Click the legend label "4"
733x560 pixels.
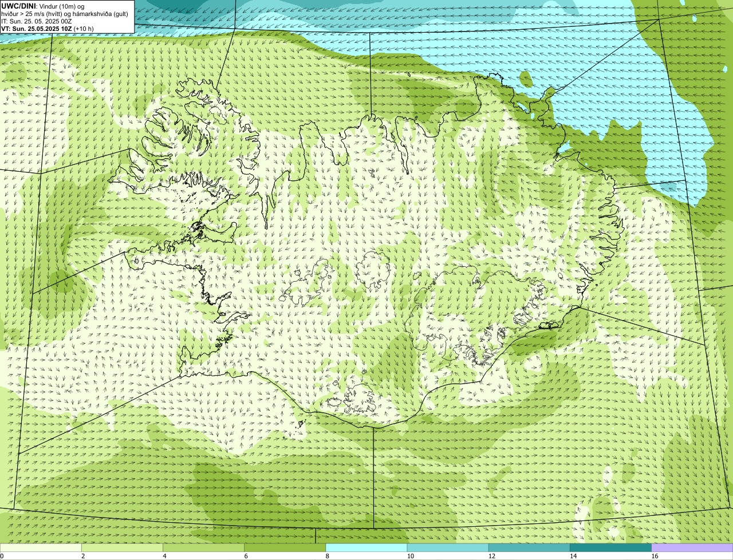coord(164,556)
